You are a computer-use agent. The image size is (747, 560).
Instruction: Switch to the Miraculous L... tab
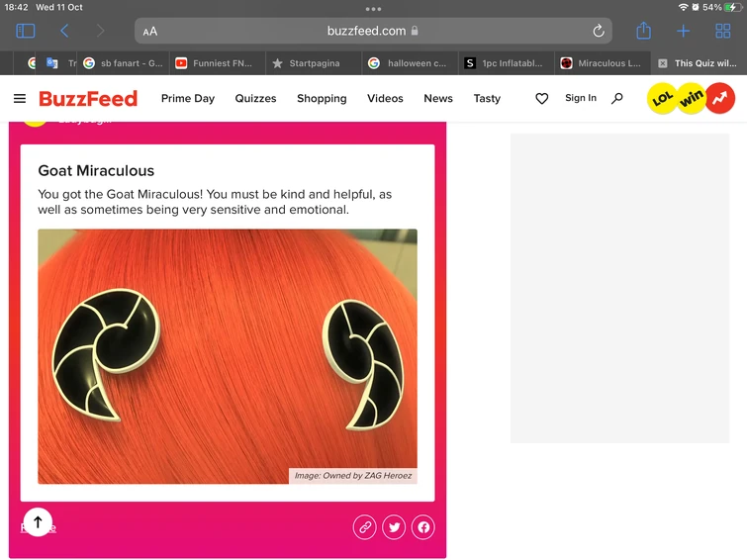point(603,63)
